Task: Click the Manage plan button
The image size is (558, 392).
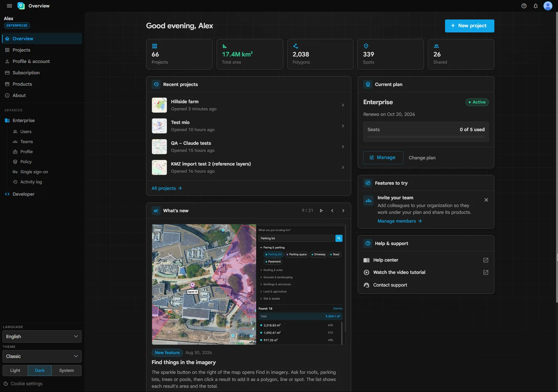Action: pos(383,158)
